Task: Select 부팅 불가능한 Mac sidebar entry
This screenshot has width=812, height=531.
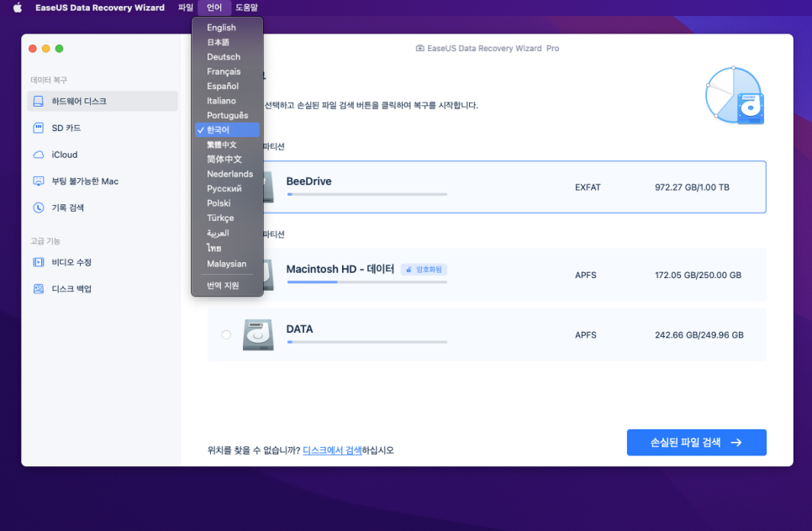Action: click(x=85, y=181)
